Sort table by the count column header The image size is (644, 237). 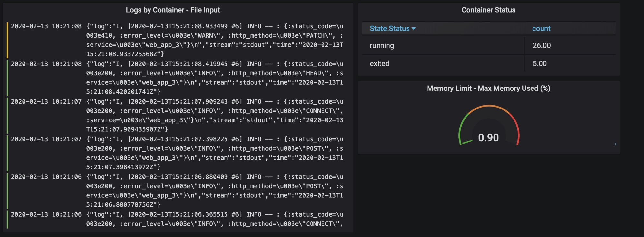click(541, 29)
